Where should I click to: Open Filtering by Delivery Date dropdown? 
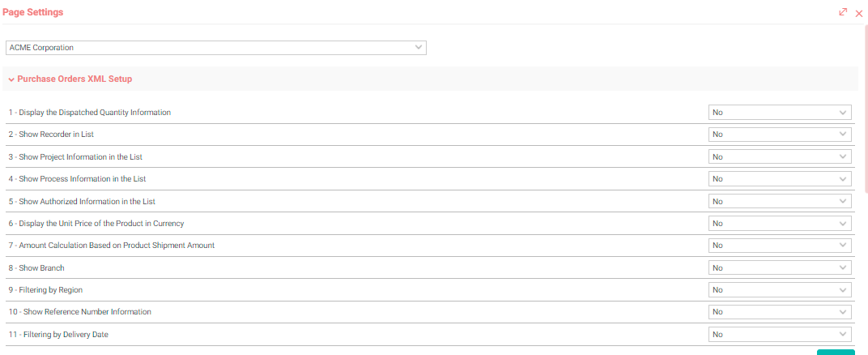click(780, 334)
